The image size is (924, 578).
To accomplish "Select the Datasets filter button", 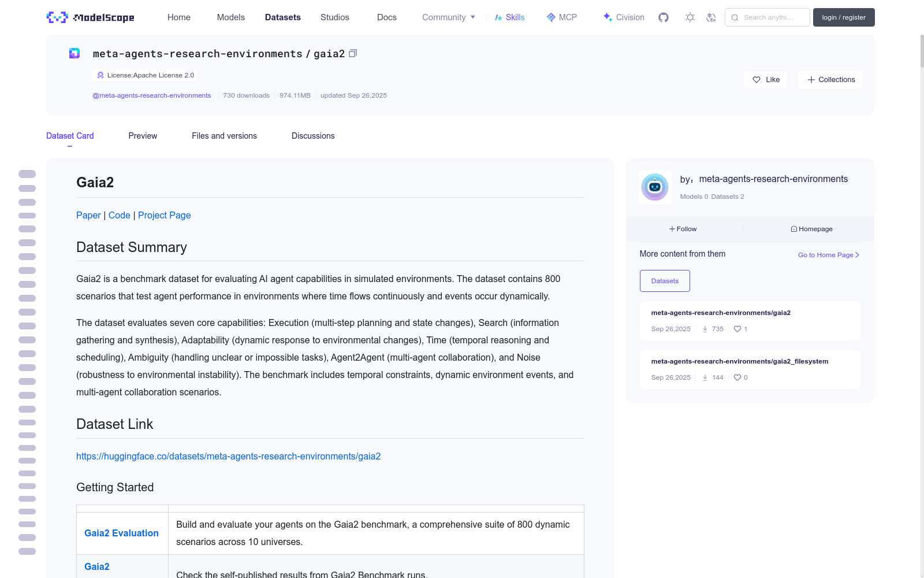I will (665, 281).
